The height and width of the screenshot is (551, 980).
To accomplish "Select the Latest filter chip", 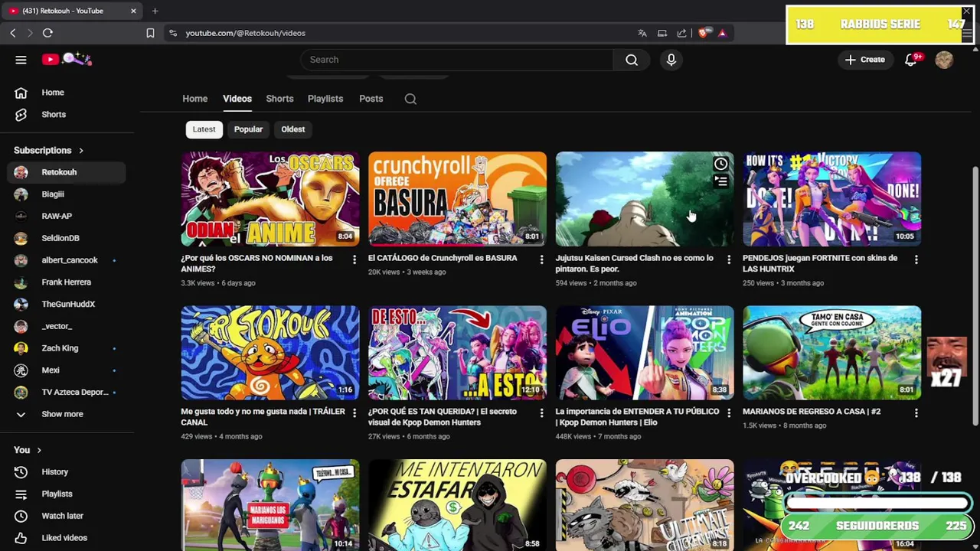I will (204, 129).
